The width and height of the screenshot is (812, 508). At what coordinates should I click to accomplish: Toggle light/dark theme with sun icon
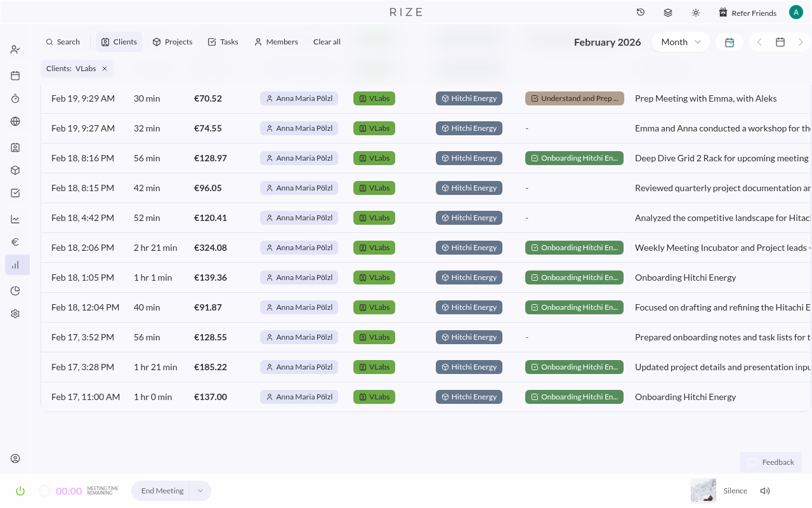coord(696,13)
